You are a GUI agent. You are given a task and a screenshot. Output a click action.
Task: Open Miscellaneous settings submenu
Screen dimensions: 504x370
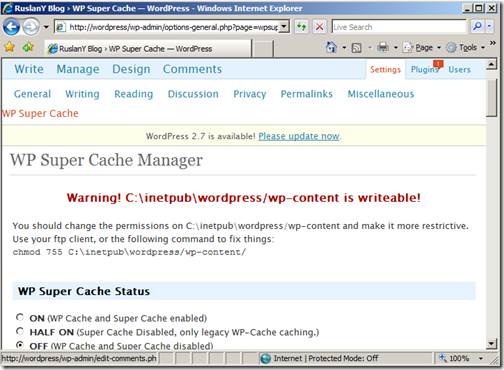click(381, 94)
